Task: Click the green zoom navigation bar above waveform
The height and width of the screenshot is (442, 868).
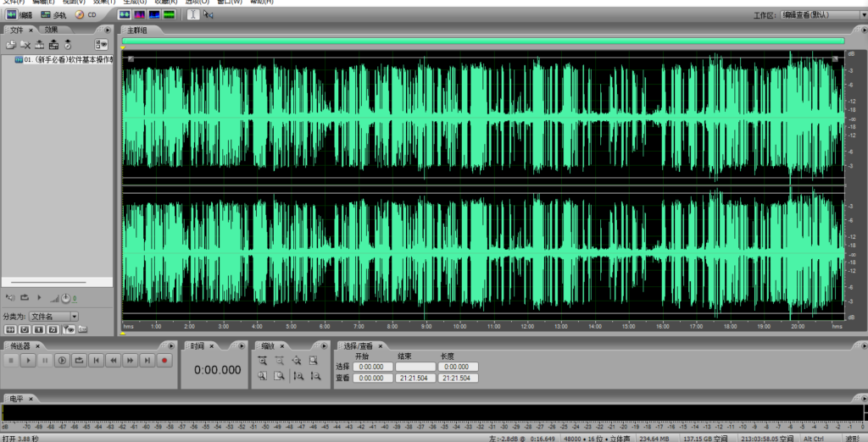Action: point(483,41)
